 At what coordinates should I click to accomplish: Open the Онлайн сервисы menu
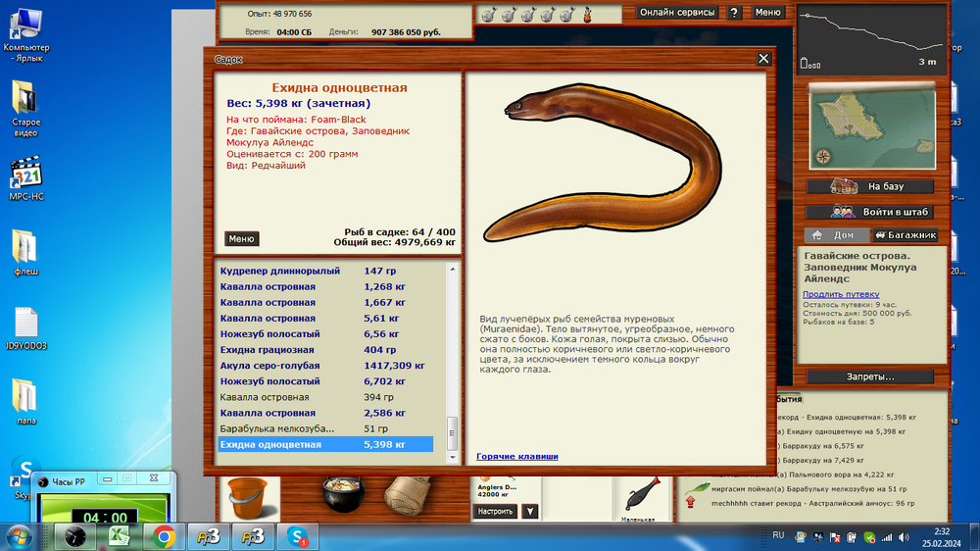(x=677, y=13)
